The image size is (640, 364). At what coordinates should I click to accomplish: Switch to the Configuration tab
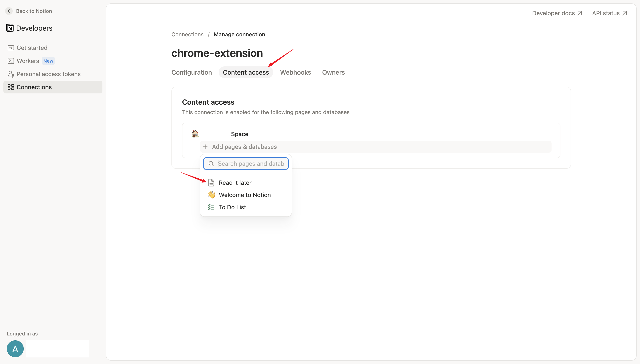click(192, 72)
